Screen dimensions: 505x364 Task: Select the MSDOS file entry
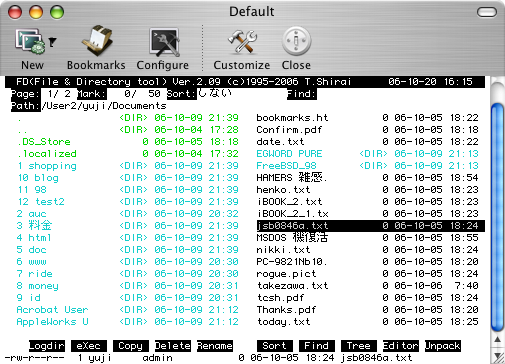click(x=368, y=238)
